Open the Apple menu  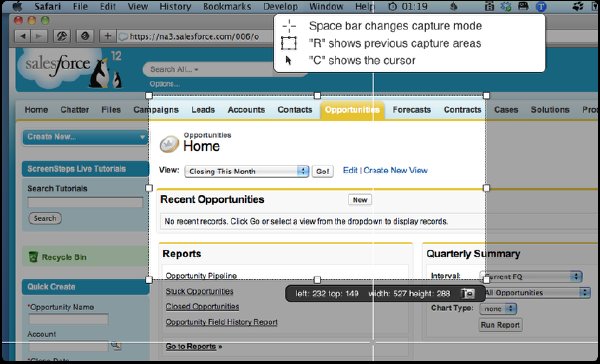click(17, 6)
